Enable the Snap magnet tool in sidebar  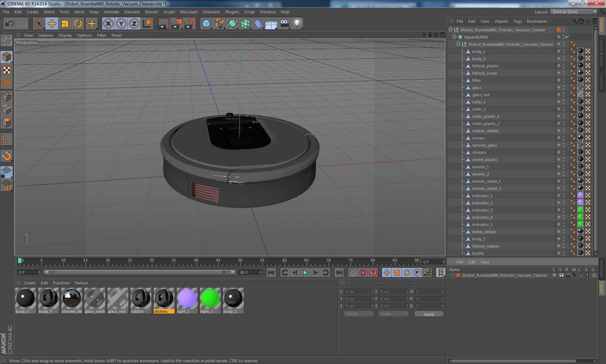click(7, 156)
